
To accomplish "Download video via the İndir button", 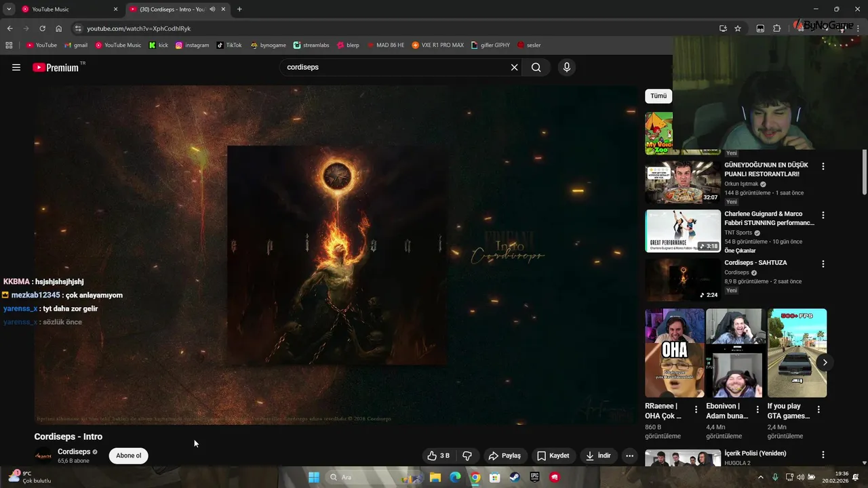I will [598, 455].
